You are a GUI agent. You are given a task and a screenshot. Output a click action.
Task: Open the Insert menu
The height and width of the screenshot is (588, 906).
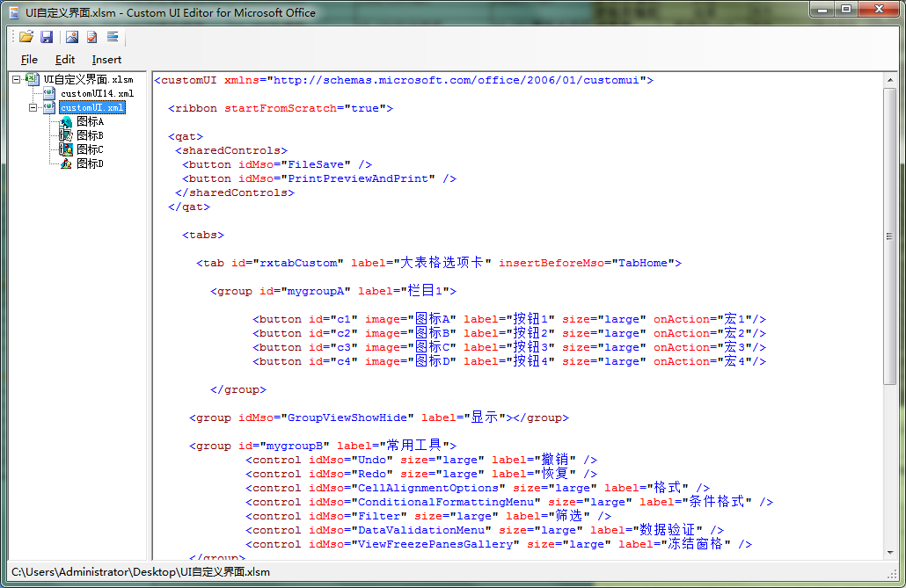coord(106,59)
